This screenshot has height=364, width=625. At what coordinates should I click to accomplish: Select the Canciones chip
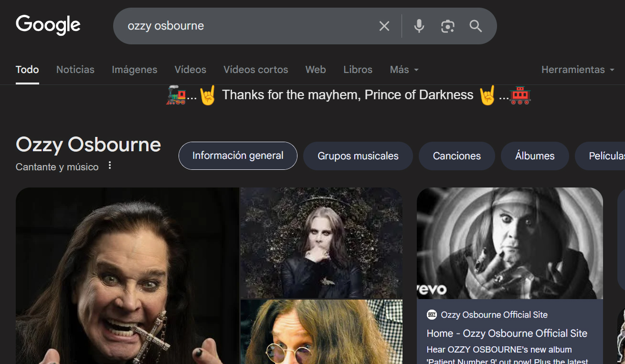(x=457, y=156)
